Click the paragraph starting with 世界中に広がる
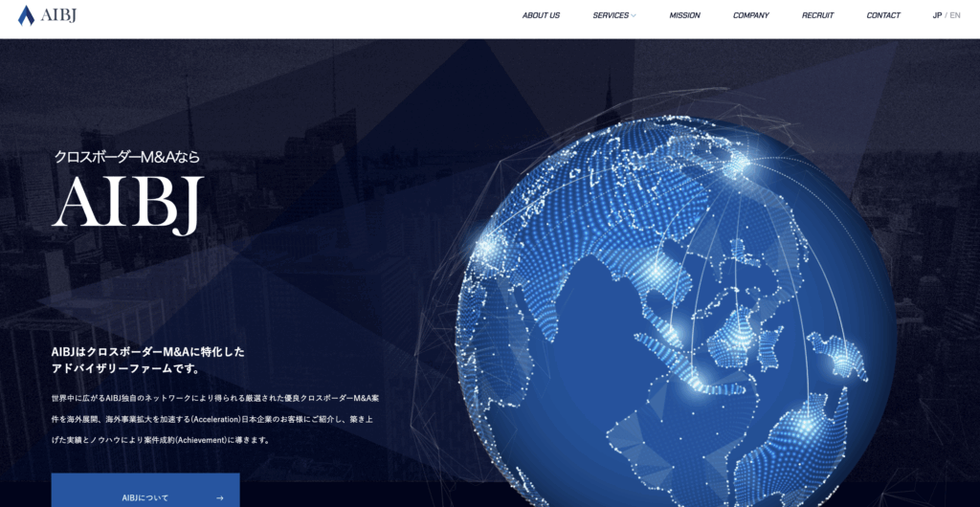 pos(215,418)
